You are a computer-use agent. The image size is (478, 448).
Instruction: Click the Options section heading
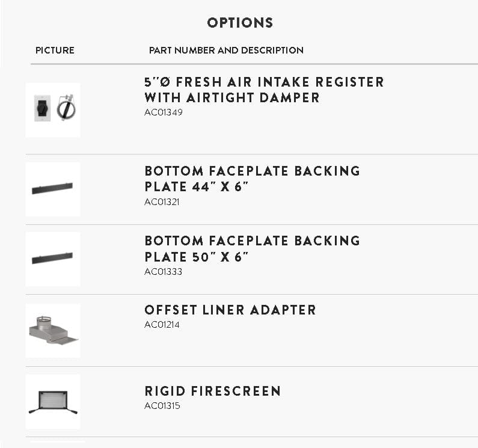241,23
